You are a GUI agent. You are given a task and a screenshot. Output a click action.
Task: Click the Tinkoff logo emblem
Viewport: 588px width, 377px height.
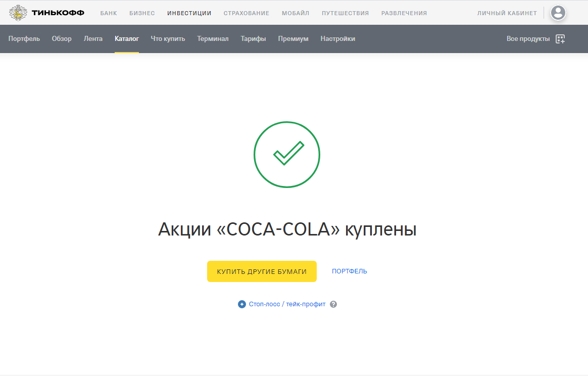coord(18,13)
